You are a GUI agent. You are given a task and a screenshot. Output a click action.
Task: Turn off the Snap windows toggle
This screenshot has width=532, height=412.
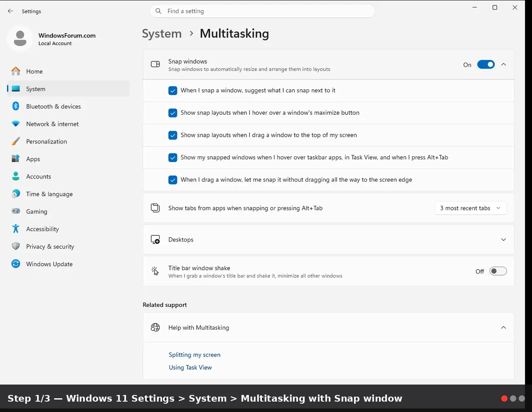tap(486, 64)
